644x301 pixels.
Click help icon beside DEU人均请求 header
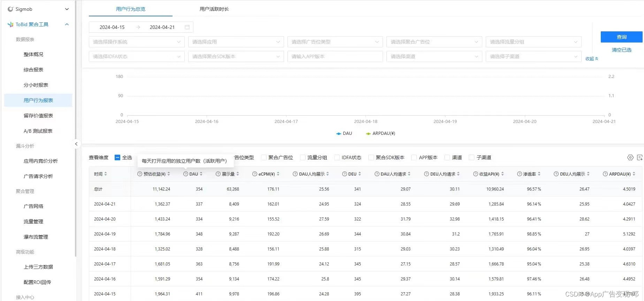click(427, 174)
